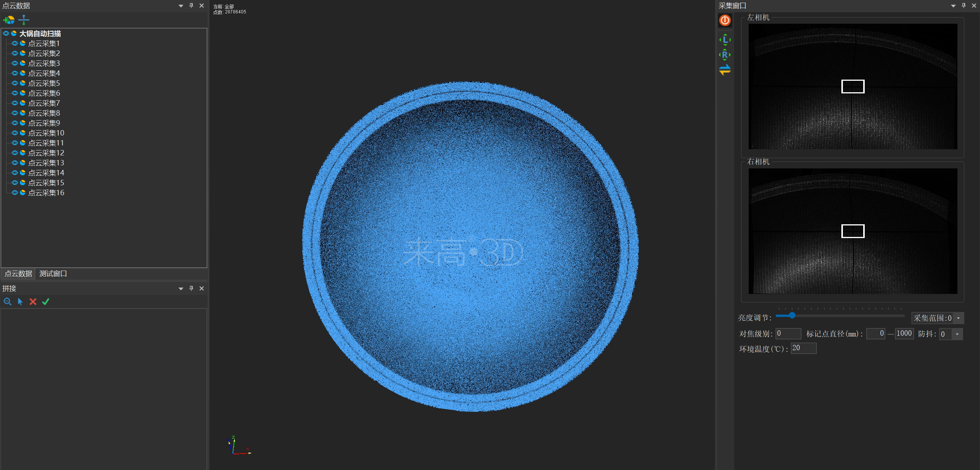This screenshot has width=980, height=470.
Task: Switch to the 点云数据 tab
Action: tap(18, 274)
